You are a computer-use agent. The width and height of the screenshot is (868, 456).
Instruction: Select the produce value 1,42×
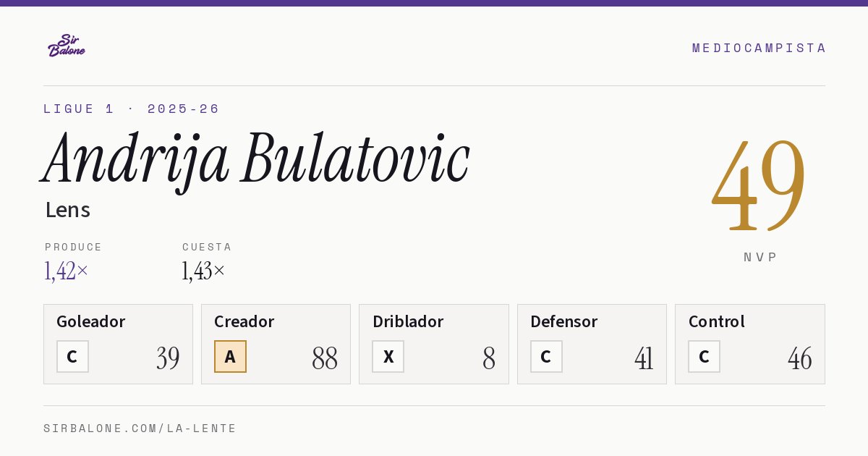[x=67, y=271]
